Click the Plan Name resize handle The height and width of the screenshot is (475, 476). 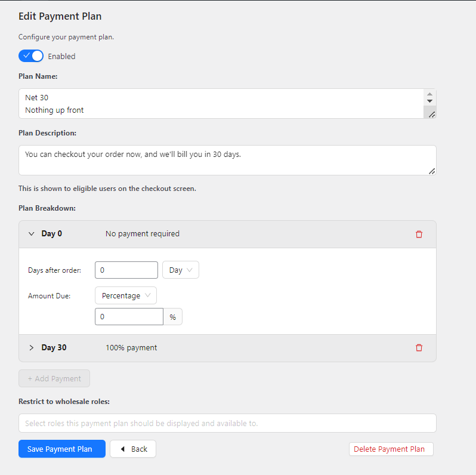point(432,115)
